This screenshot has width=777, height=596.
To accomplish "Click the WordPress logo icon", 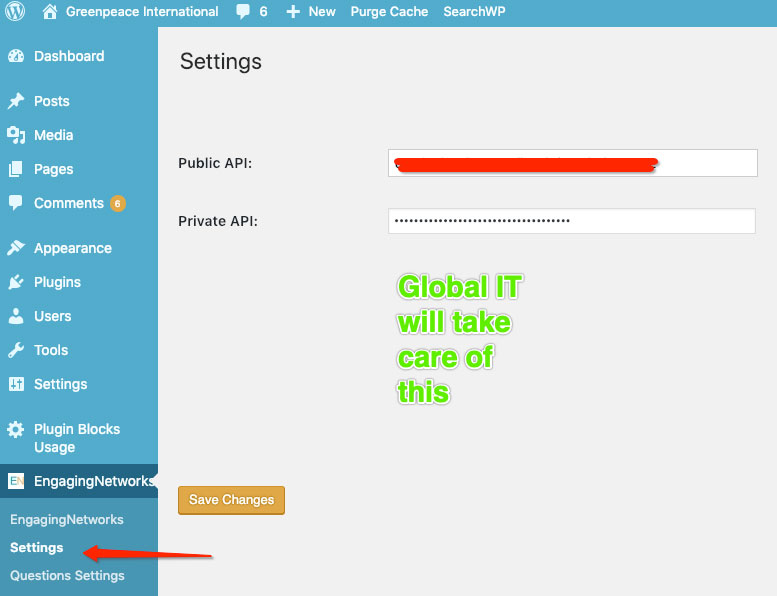I will click(x=15, y=11).
